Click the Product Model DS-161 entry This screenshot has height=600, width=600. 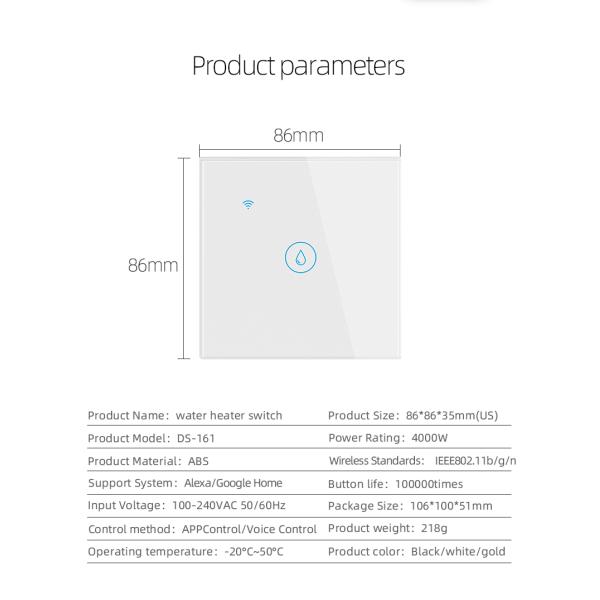[151, 438]
